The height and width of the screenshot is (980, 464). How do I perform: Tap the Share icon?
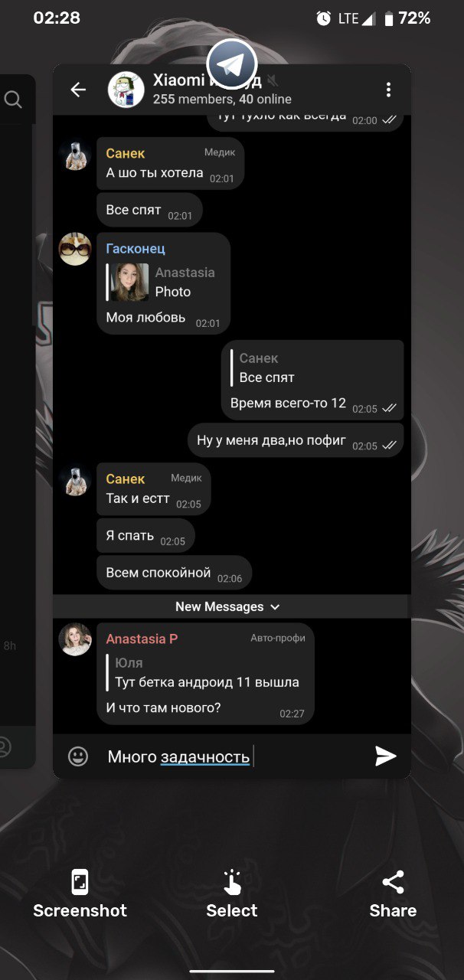(393, 882)
